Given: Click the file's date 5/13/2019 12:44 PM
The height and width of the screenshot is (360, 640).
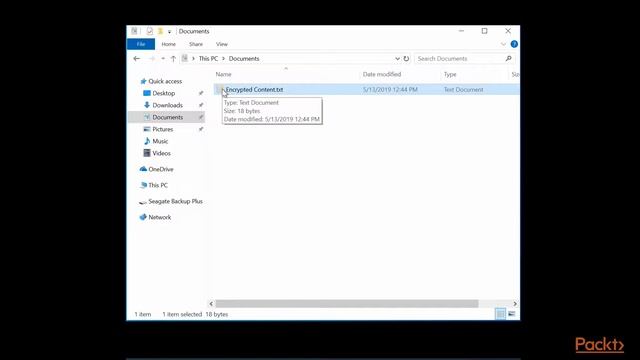Looking at the screenshot, I should pos(390,89).
